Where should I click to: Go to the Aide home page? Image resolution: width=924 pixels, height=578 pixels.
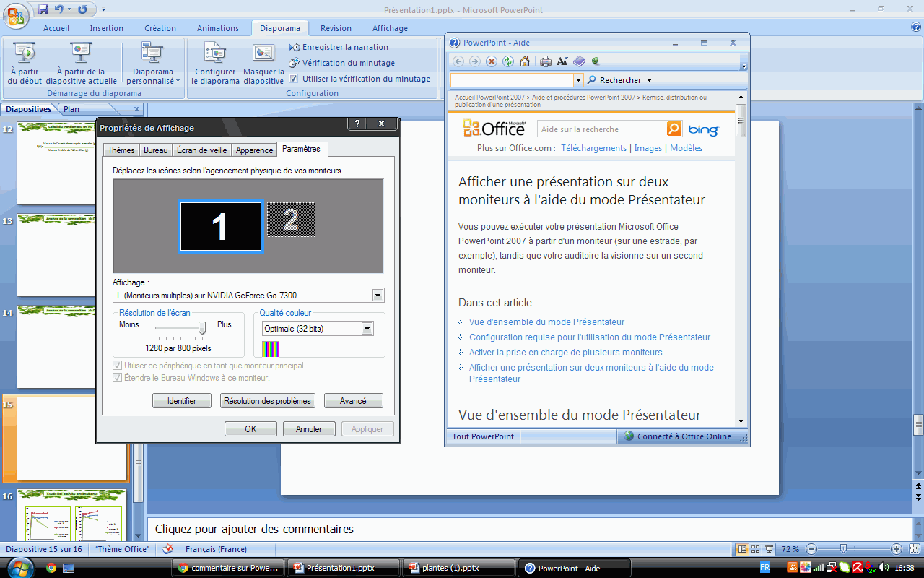click(x=525, y=61)
